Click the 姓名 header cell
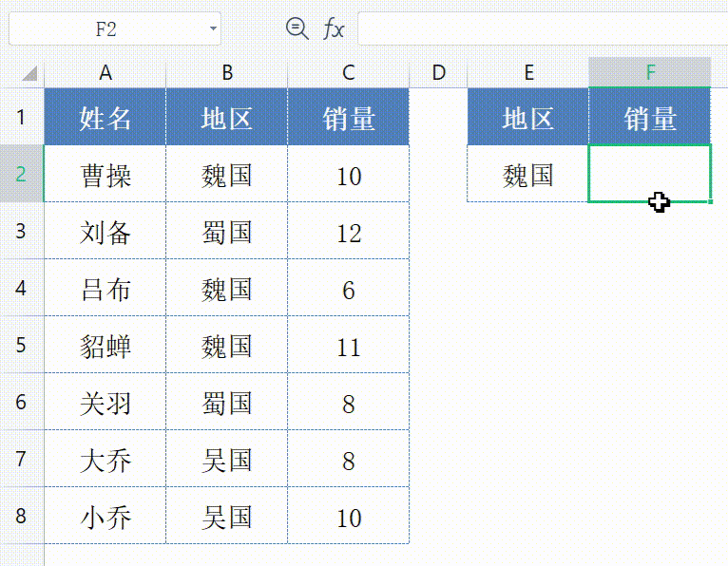The height and width of the screenshot is (566, 728). [105, 118]
